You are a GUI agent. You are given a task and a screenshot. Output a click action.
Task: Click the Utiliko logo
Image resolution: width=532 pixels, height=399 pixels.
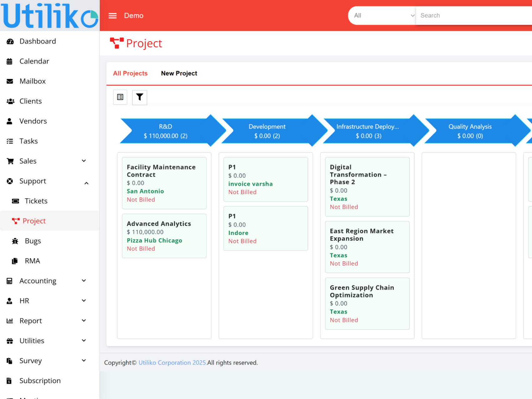tap(50, 16)
